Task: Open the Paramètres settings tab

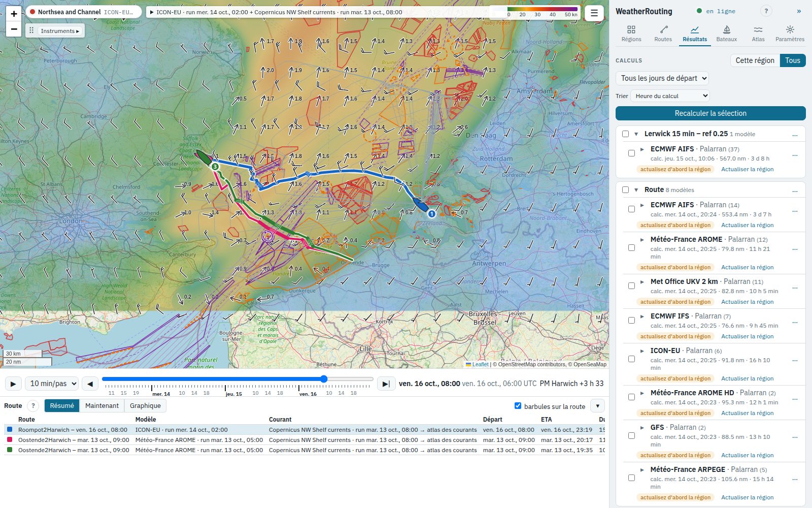Action: [790, 34]
